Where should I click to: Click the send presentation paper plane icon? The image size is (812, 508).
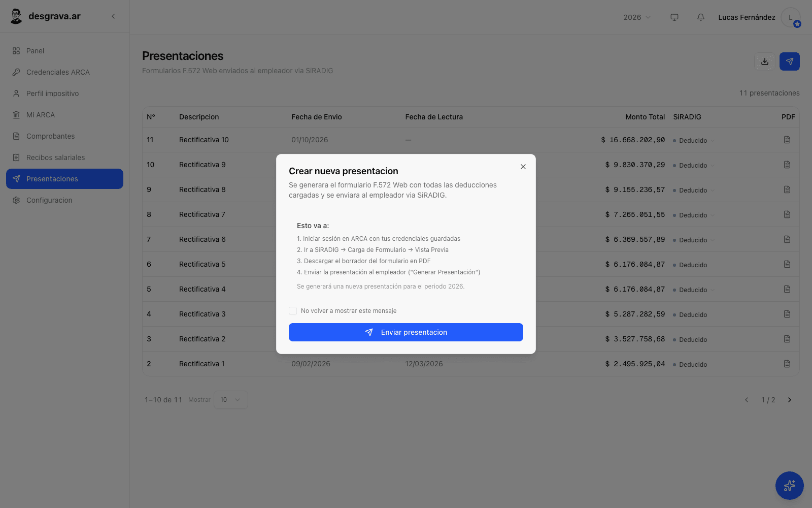790,61
